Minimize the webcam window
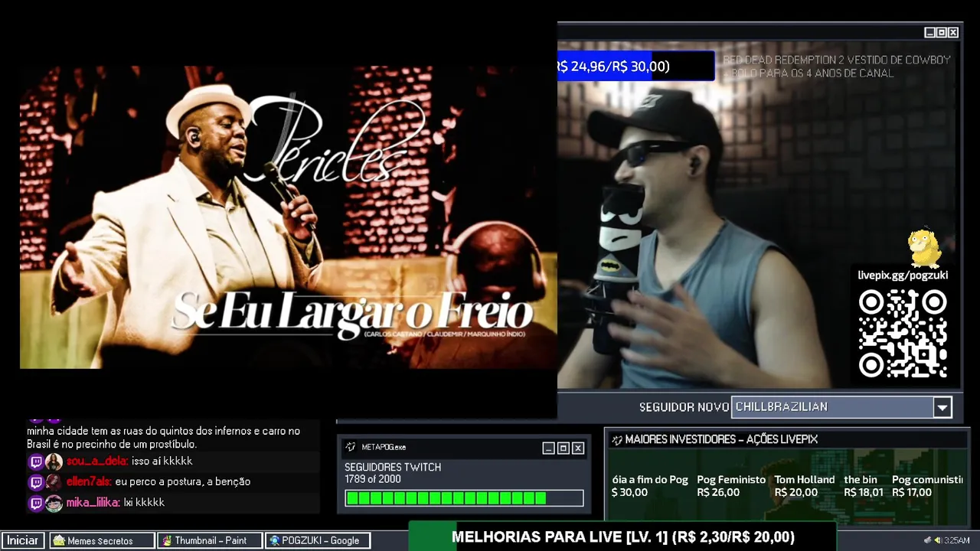The width and height of the screenshot is (980, 551). (929, 32)
